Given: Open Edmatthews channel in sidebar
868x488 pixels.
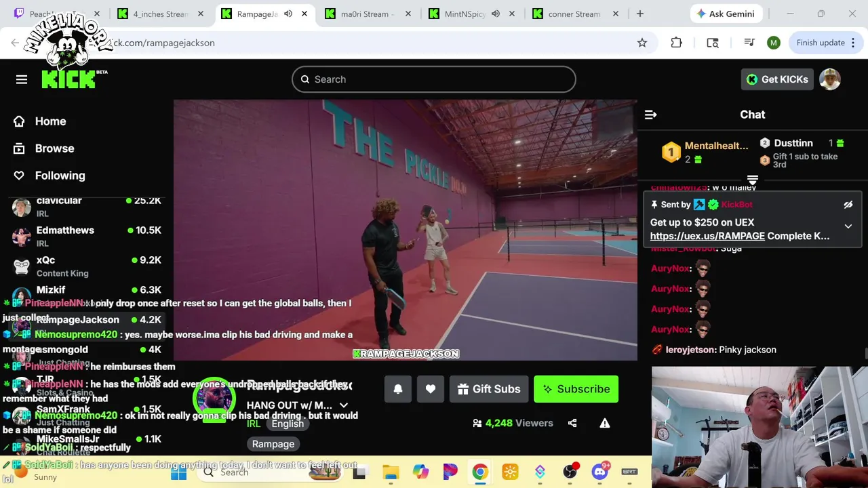Looking at the screenshot, I should click(87, 236).
